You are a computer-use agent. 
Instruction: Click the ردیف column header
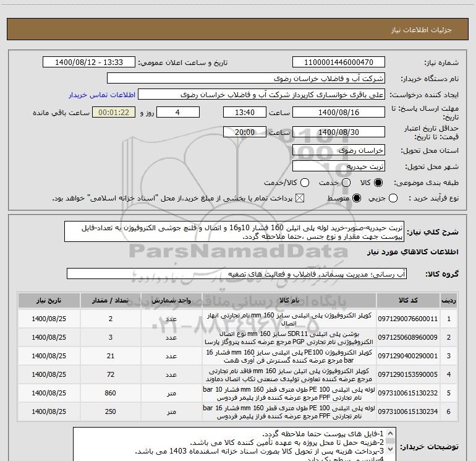449,300
